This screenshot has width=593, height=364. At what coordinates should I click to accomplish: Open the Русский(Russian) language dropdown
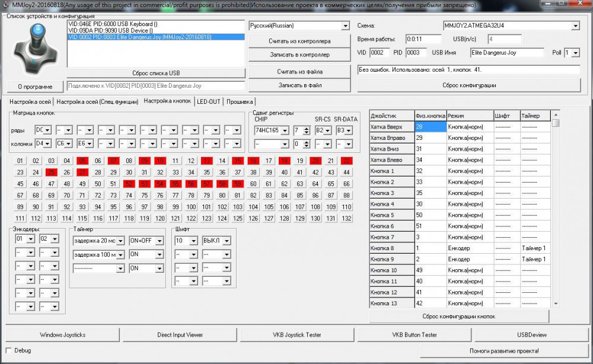click(x=345, y=26)
